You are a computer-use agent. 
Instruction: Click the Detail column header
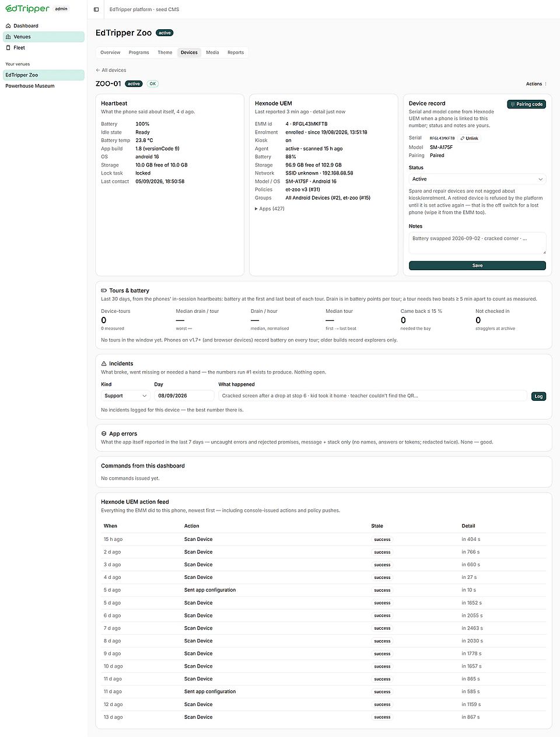pyautogui.click(x=468, y=526)
